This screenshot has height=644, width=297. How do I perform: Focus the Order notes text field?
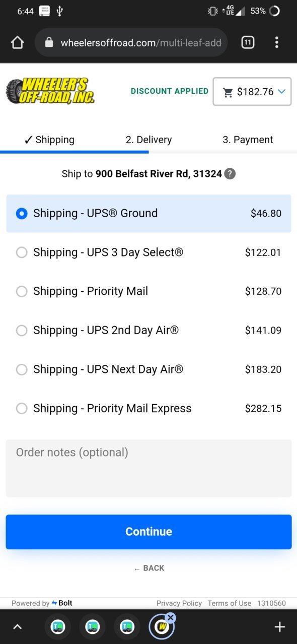tap(148, 468)
